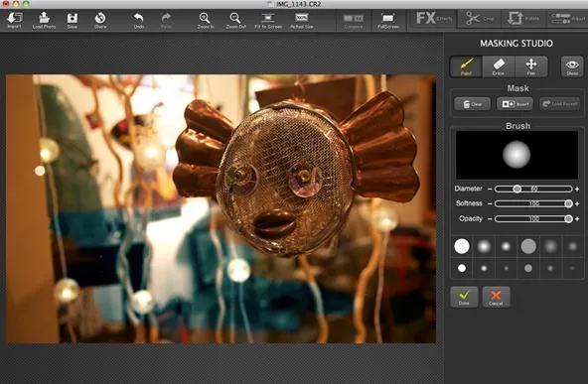Click the leftmost import icon in toolbar
This screenshot has height=384, width=588.
(15, 20)
